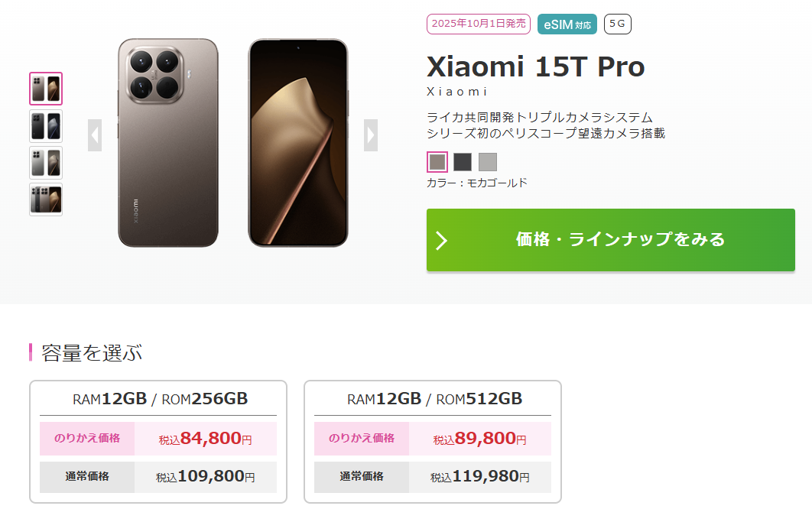Image resolution: width=812 pixels, height=522 pixels.
Task: Select the gray phone thumbnail
Action: coord(46,163)
